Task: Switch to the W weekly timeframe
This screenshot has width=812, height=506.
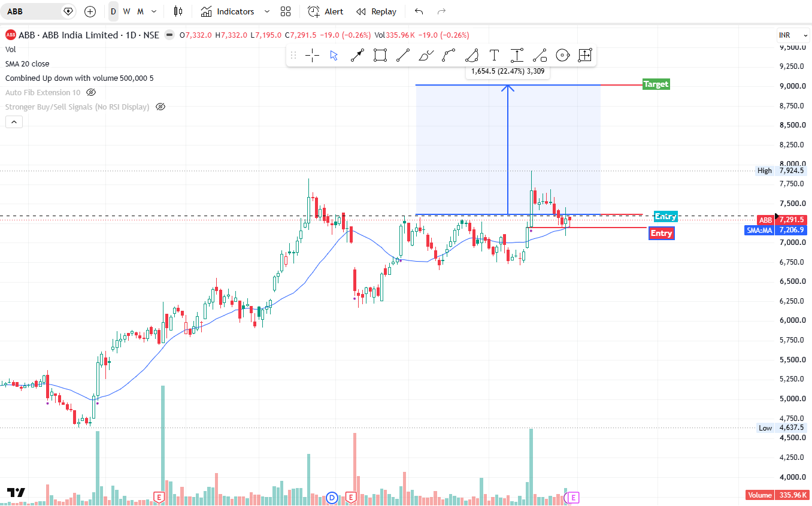Action: click(x=126, y=11)
